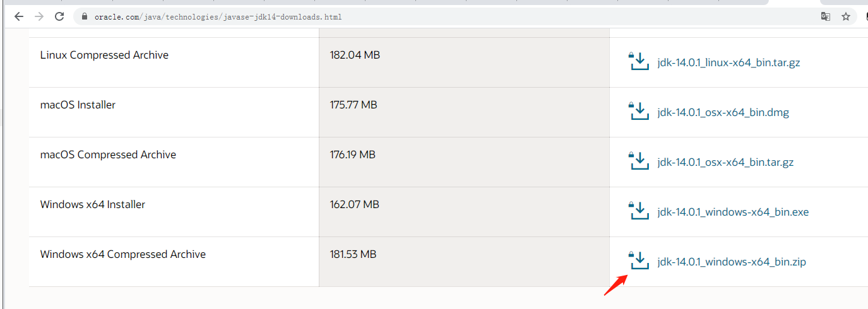Screen dimensions: 868x309
Task: Click download icon for Windows exe
Action: (x=639, y=211)
